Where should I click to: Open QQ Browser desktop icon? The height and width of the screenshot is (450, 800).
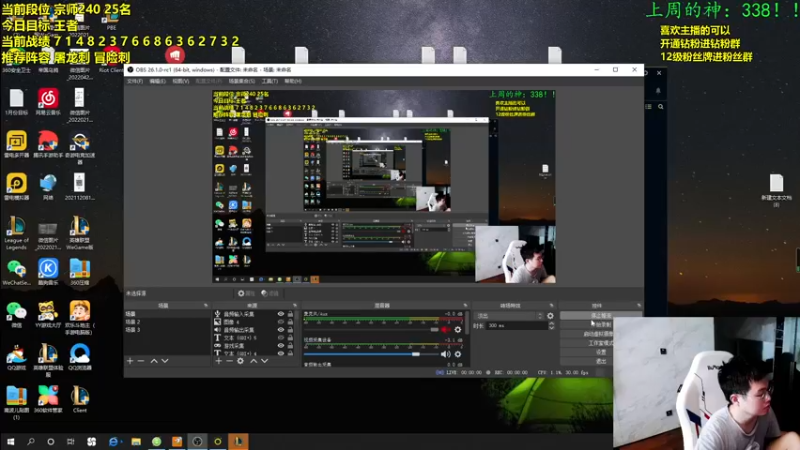pos(80,357)
